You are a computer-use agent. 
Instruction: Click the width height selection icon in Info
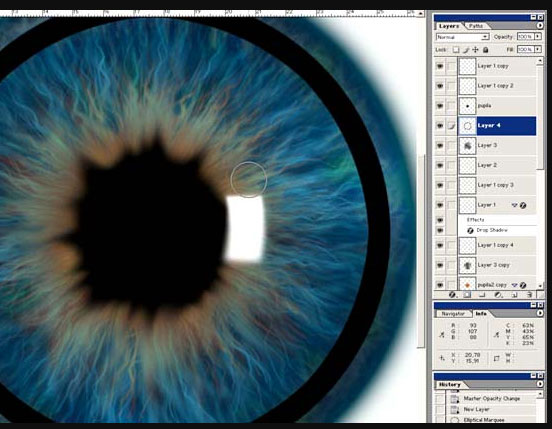click(496, 358)
